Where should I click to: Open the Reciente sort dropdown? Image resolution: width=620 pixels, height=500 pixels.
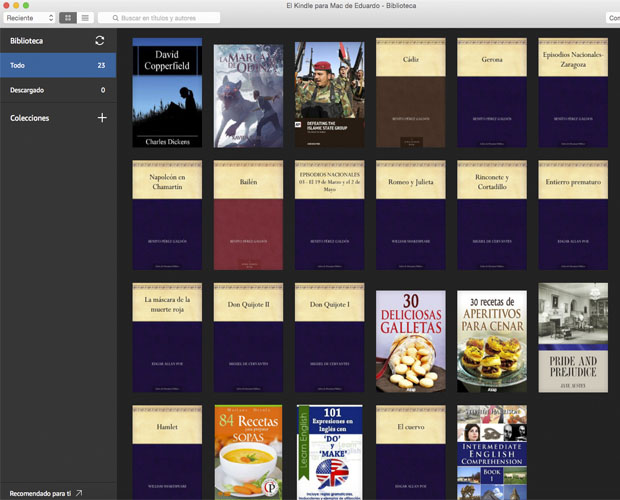point(29,18)
